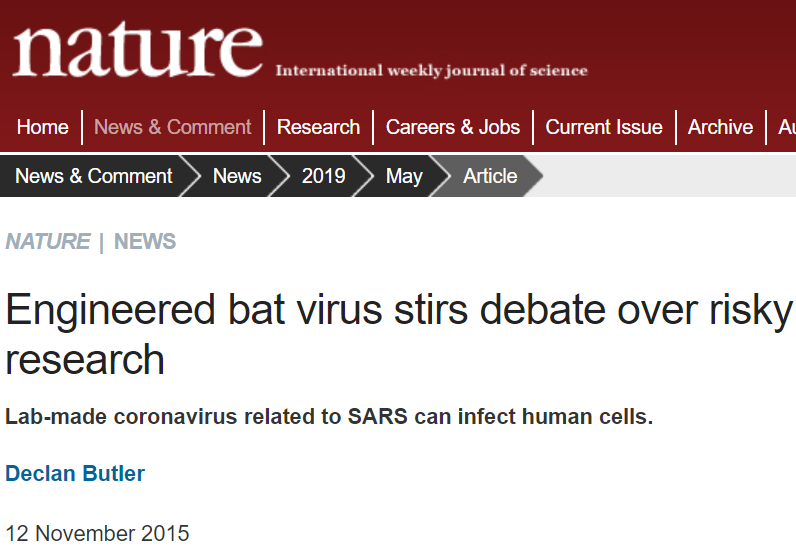The height and width of the screenshot is (551, 796).
Task: Go to the 2019 breadcrumb
Action: (323, 176)
